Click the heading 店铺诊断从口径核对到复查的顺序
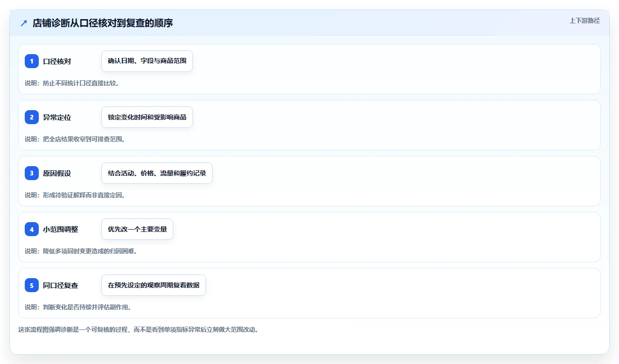619x364 pixels. point(103,23)
